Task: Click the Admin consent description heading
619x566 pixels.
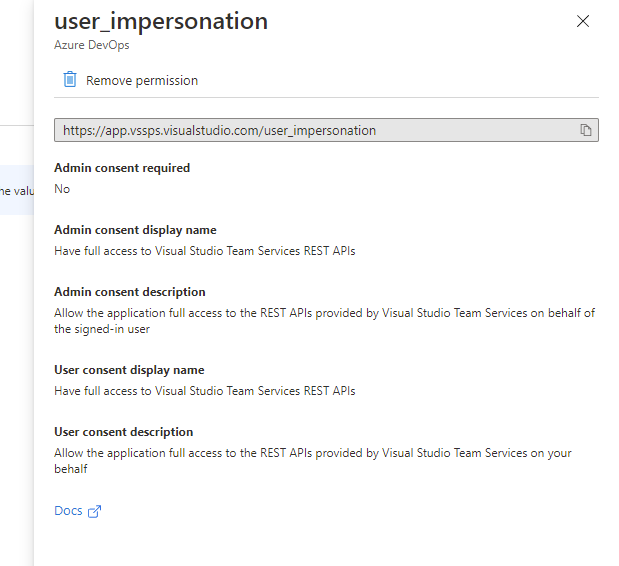Action: click(x=130, y=292)
